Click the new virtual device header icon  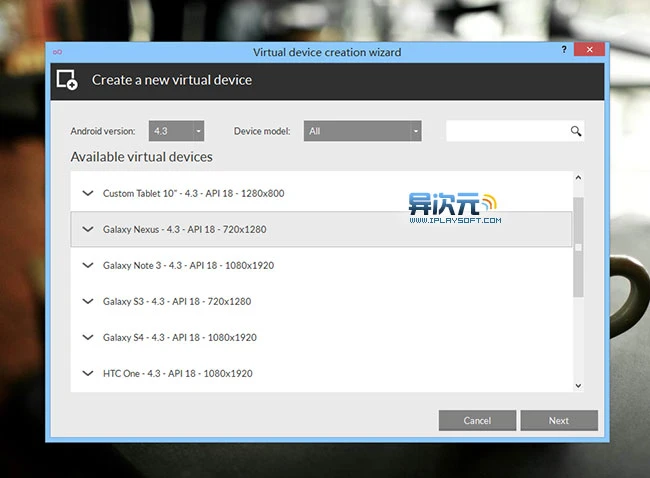pos(67,80)
